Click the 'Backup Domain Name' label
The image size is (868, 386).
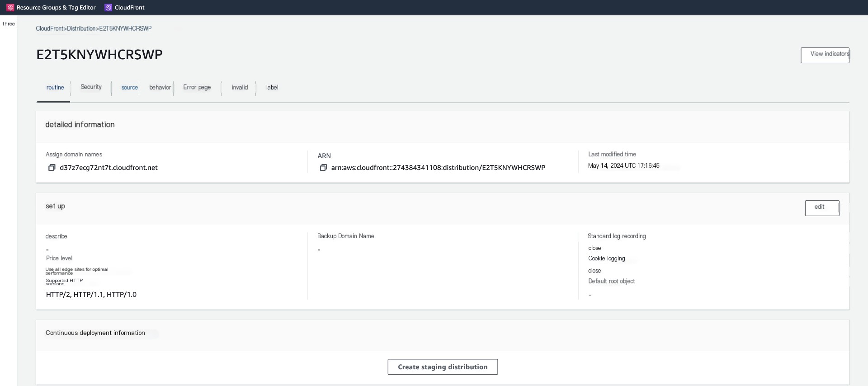[x=346, y=236]
